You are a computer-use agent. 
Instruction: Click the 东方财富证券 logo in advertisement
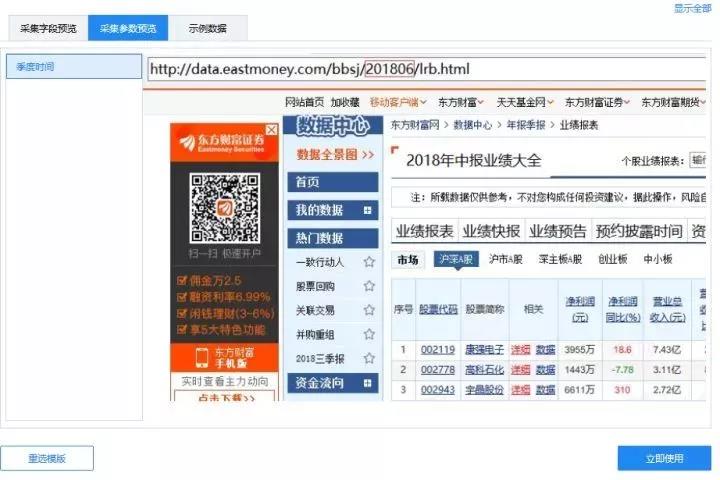click(x=222, y=143)
